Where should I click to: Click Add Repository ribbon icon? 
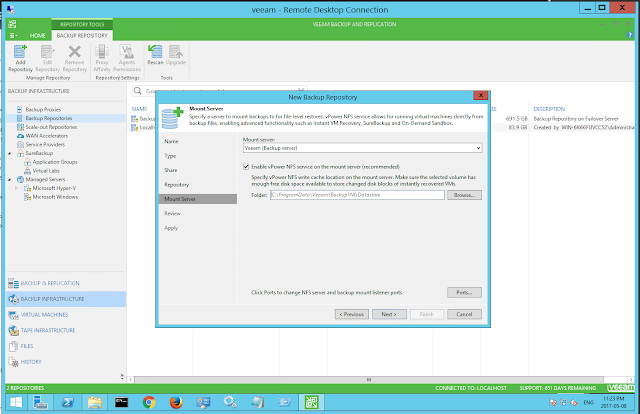point(20,58)
